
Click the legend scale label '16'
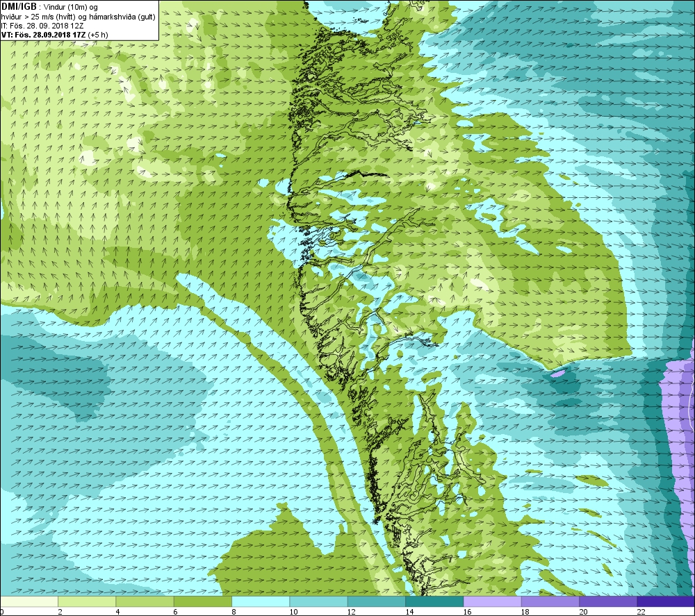(x=467, y=612)
